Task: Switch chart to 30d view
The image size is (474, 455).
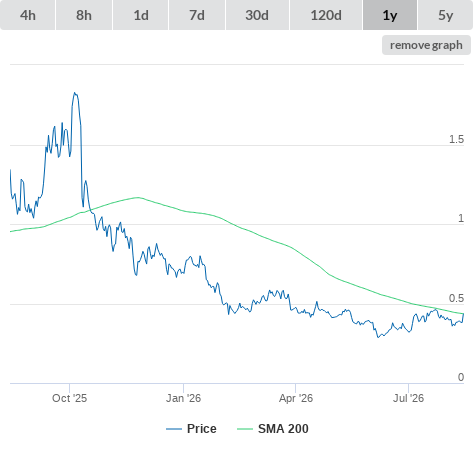Action: pos(257,15)
